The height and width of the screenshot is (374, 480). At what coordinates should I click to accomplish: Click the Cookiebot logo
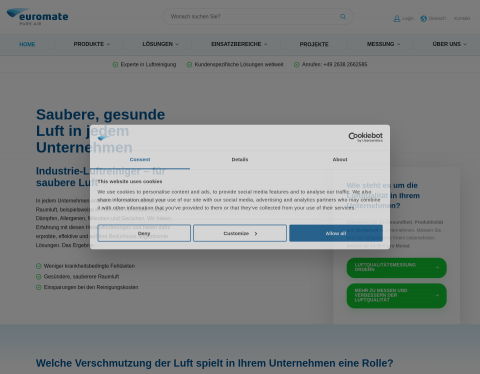pos(365,137)
